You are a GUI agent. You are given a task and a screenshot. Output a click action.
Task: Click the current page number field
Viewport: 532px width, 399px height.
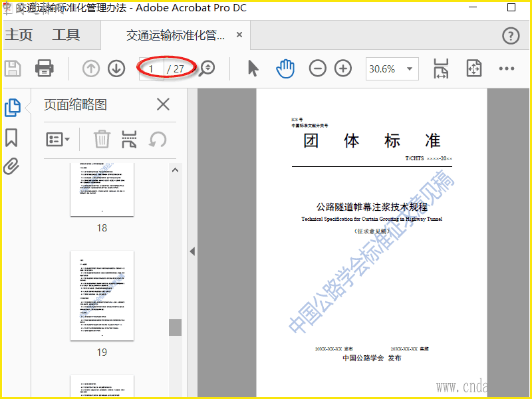[x=152, y=69]
